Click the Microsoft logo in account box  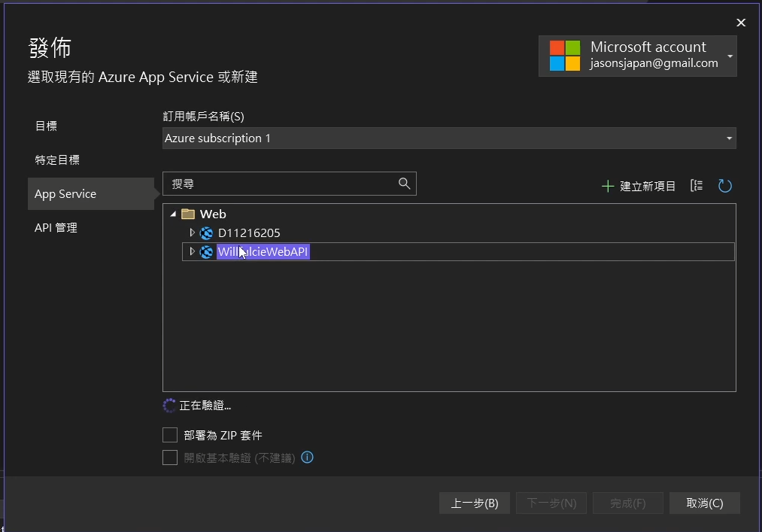click(x=565, y=56)
